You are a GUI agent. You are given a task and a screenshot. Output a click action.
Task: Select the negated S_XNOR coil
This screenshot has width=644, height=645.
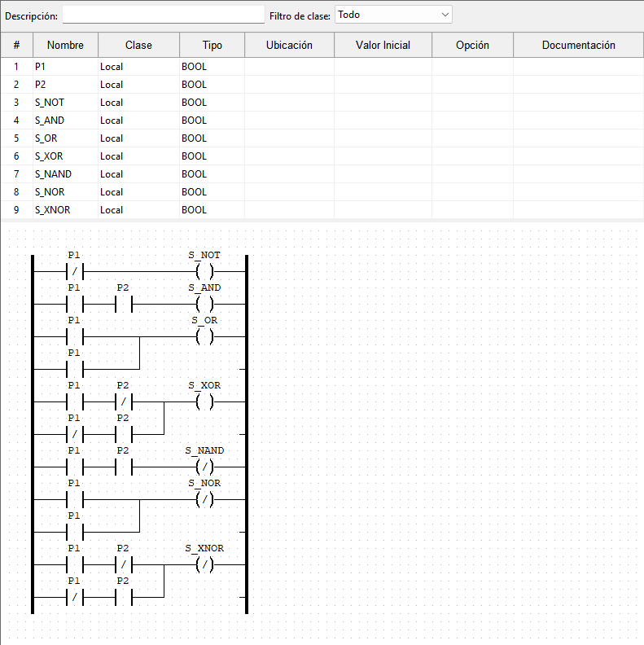(x=205, y=565)
